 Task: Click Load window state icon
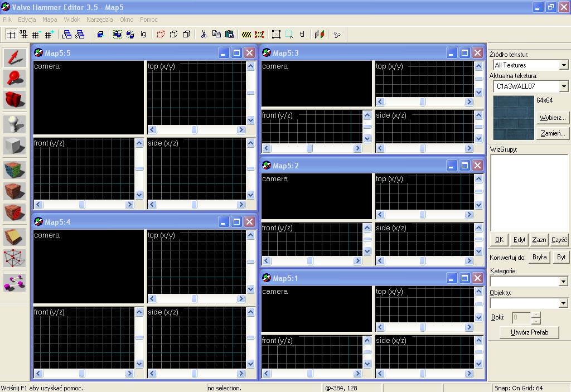tap(67, 35)
